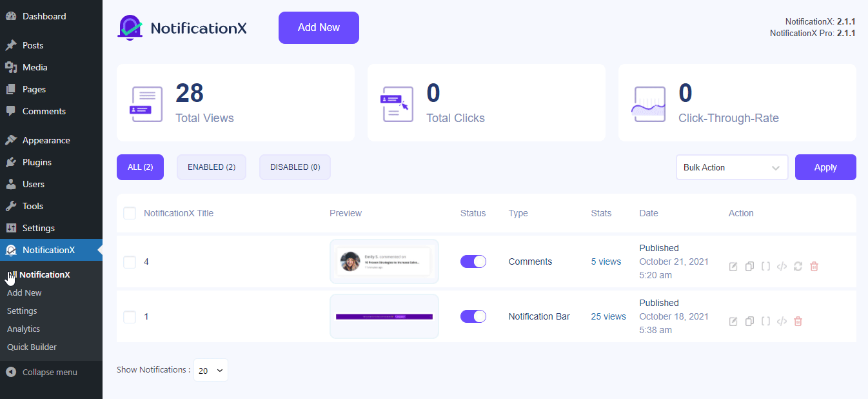
Task: Click the Total Views label
Action: tap(204, 118)
